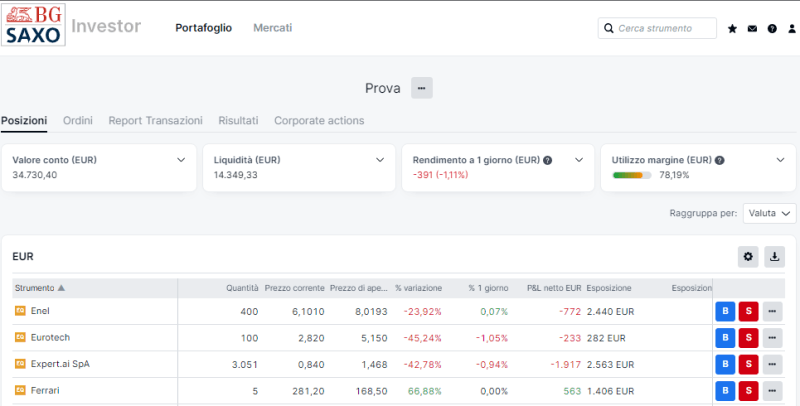800x406 pixels.
Task: Open the Raggruppa per Valuta dropdown
Action: [769, 213]
